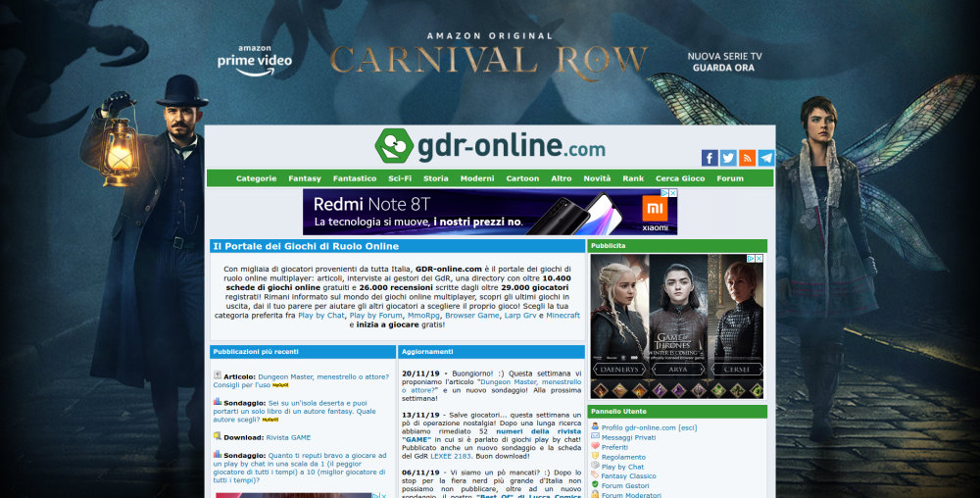Open Messaggi Privati link

pyautogui.click(x=628, y=437)
